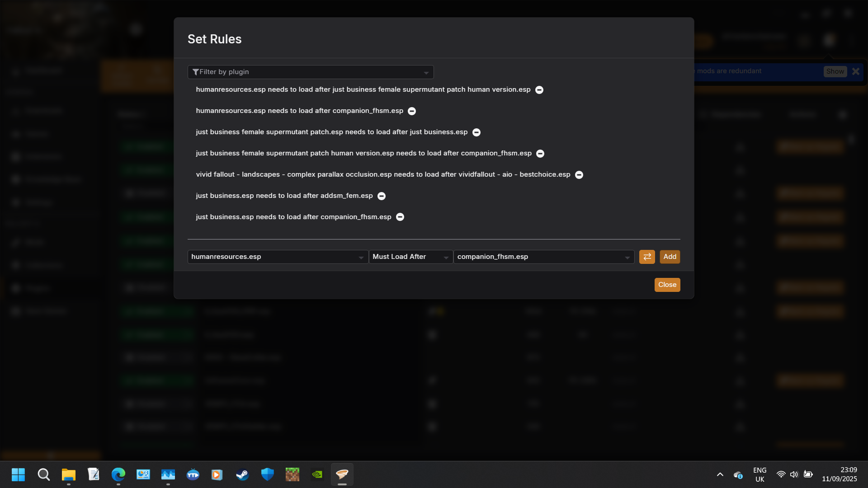Open the Notepad app in the taskbar
Image resolution: width=868 pixels, height=488 pixels.
[x=94, y=474]
